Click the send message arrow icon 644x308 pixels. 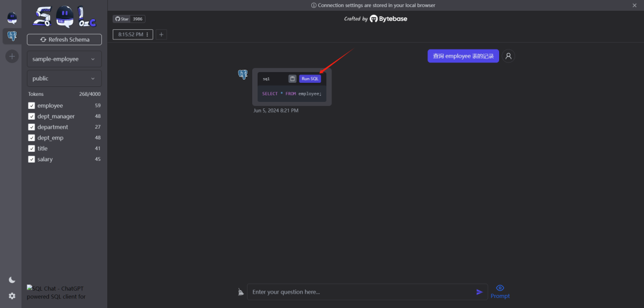(x=479, y=292)
